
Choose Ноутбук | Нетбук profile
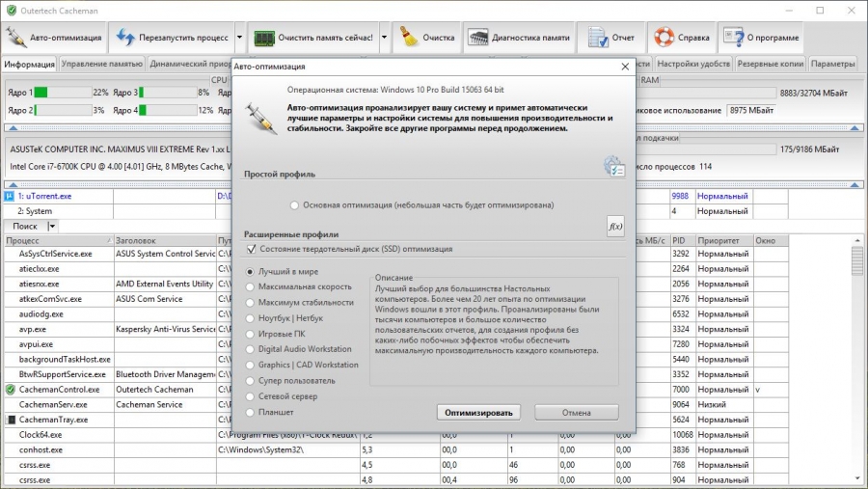(250, 318)
